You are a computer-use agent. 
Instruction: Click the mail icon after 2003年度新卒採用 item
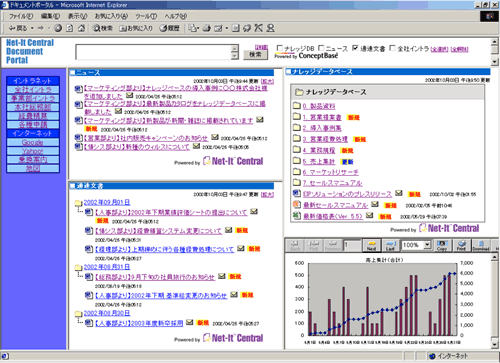[x=189, y=322]
